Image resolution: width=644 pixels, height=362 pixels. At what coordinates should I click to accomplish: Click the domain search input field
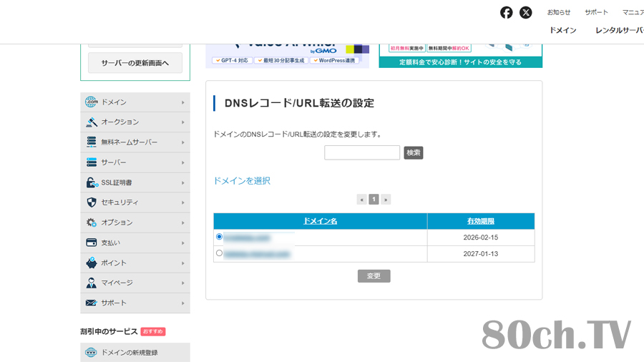pyautogui.click(x=362, y=152)
